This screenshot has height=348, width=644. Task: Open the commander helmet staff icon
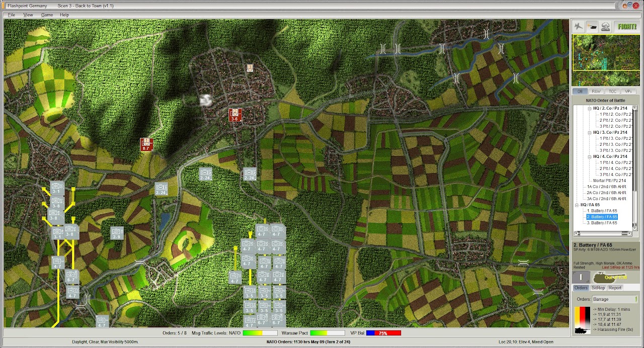606,26
